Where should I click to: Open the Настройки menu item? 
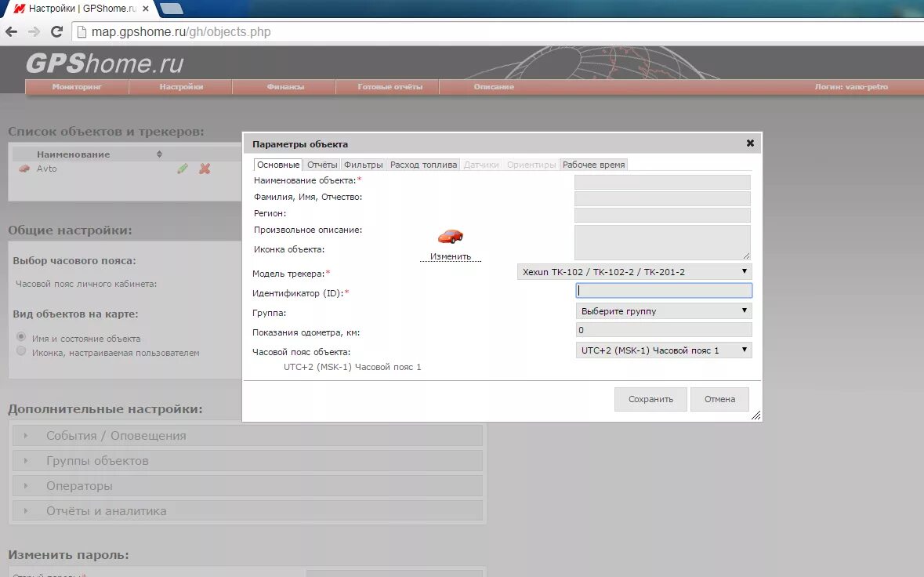181,87
